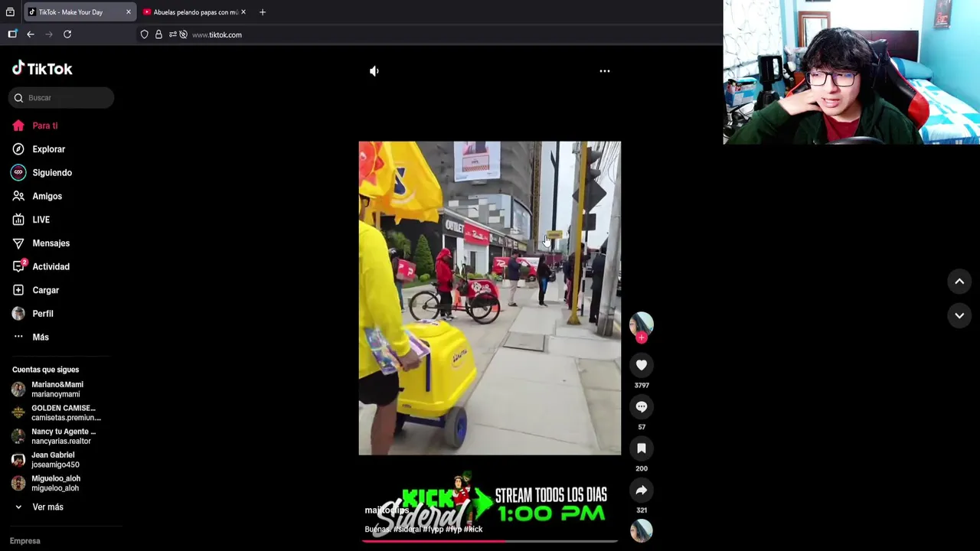Screen dimensions: 980x551
Task: Click the LIVE camera icon
Action: [18, 220]
